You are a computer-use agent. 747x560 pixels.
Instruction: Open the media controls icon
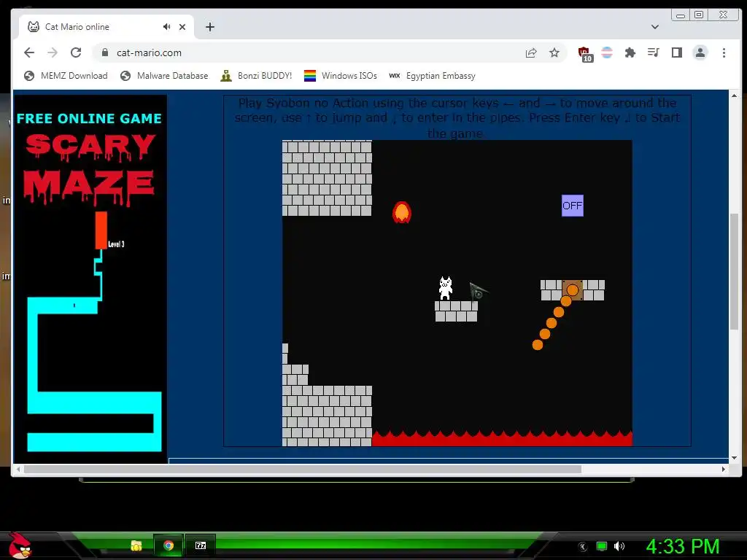pyautogui.click(x=653, y=52)
